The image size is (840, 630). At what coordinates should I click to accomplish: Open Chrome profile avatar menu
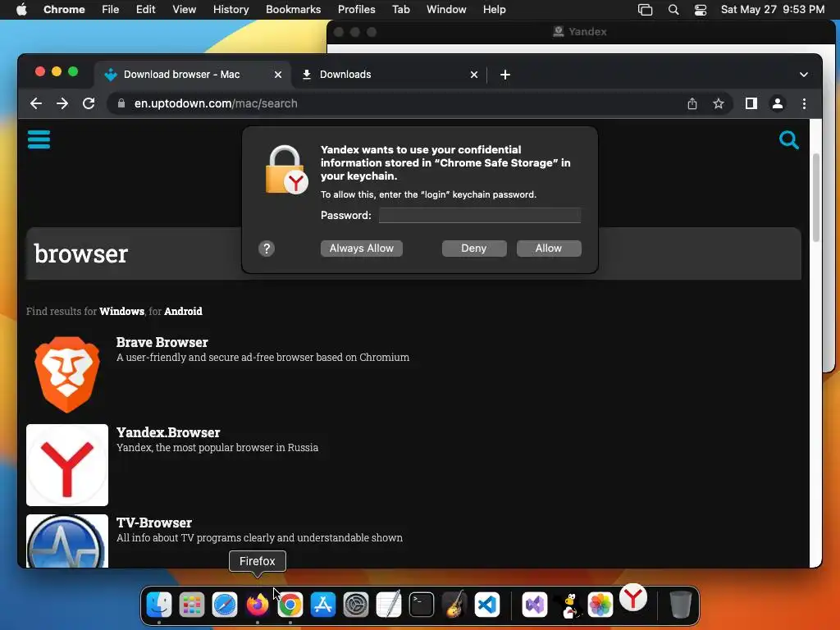pyautogui.click(x=778, y=103)
